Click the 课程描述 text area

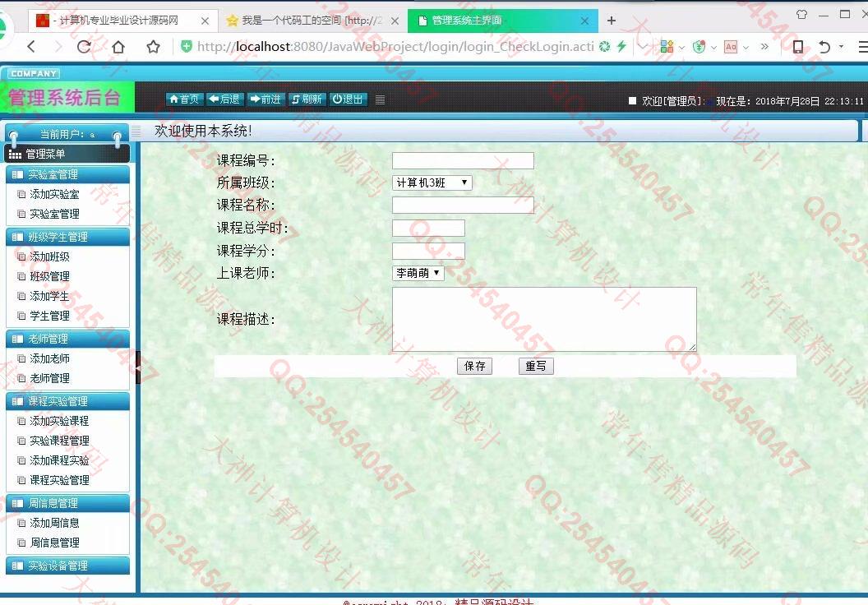544,320
